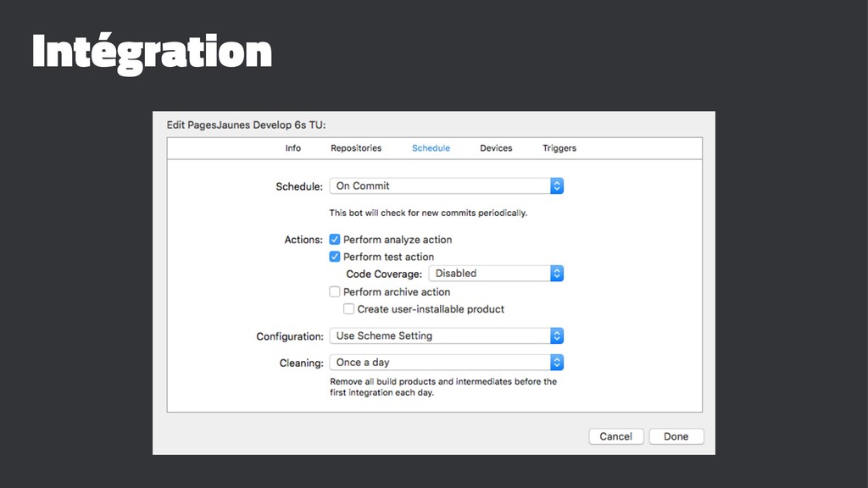Go to the Devices tab
This screenshot has height=488, width=868.
coord(496,148)
